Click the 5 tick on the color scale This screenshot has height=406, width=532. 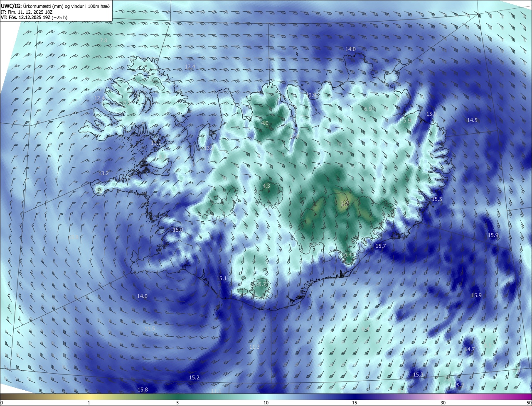[177, 403]
